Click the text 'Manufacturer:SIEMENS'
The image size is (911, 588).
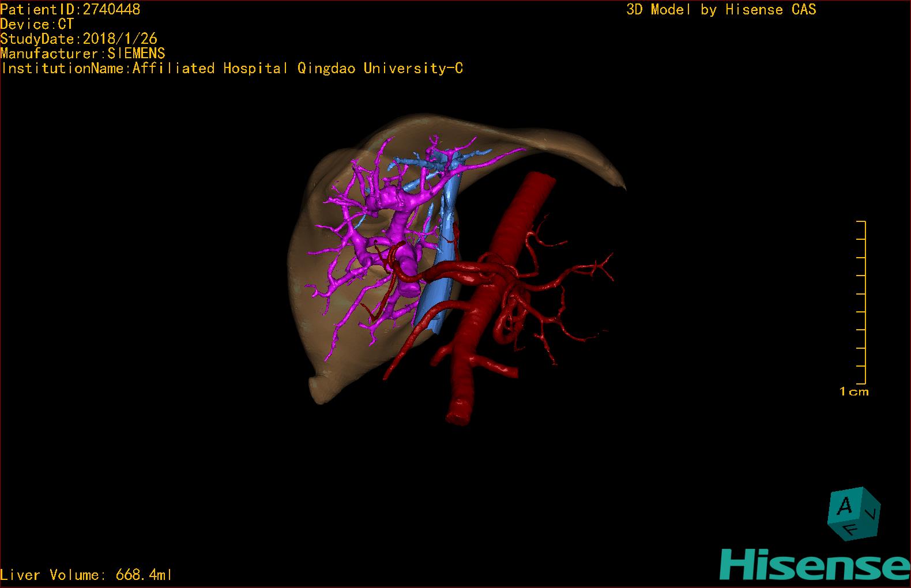(82, 54)
